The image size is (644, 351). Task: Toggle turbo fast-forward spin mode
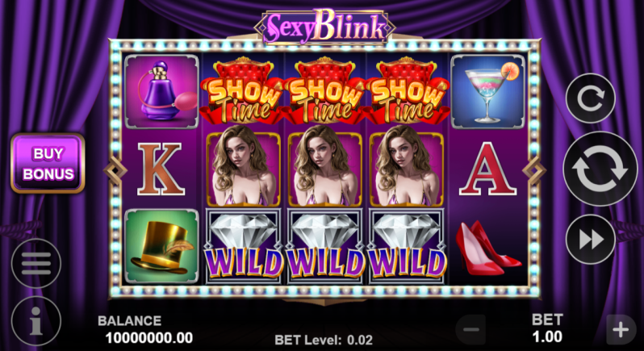click(x=590, y=240)
